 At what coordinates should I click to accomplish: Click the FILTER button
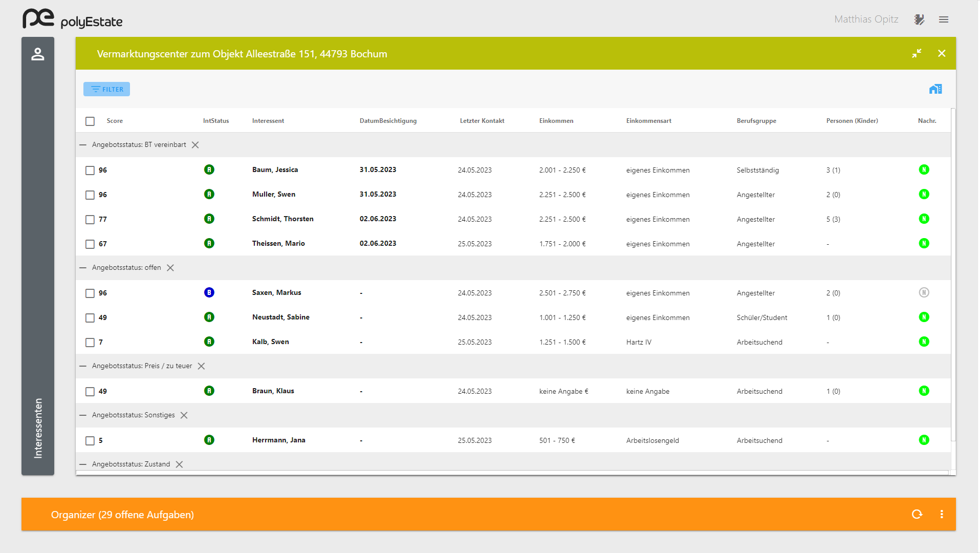(106, 89)
